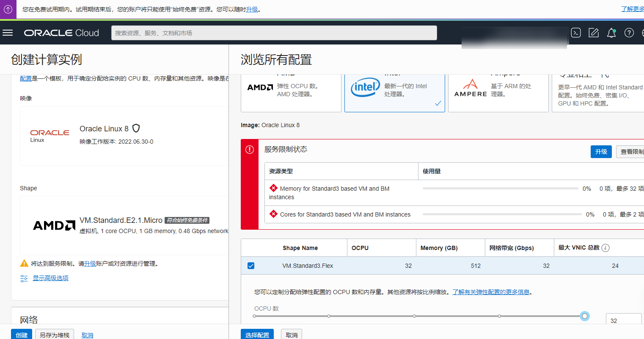Click the 配置 link in description
Screen dimensions: 644x339
click(26, 78)
